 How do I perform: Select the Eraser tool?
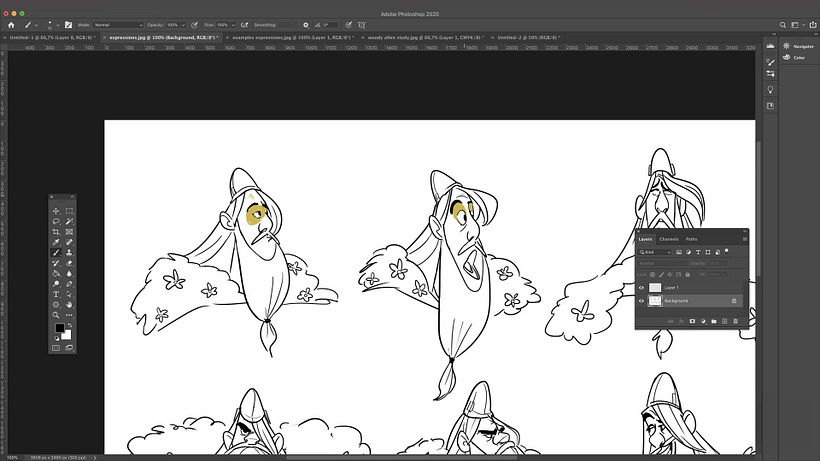[x=69, y=263]
